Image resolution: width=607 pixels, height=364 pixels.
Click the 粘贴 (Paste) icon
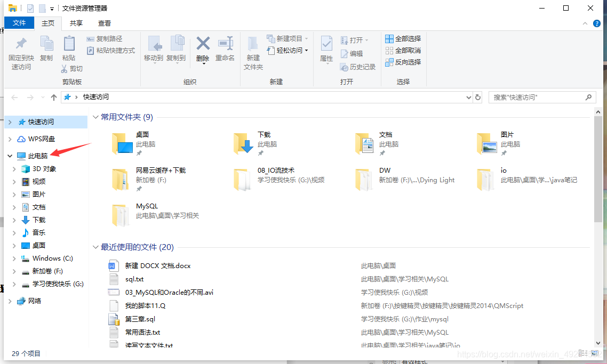pyautogui.click(x=69, y=45)
